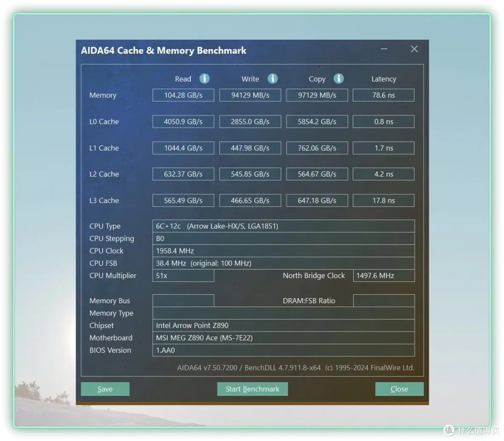This screenshot has height=441, width=504.
Task: Click L1 Cache copy value 762.06 GB/s
Action: tap(317, 148)
